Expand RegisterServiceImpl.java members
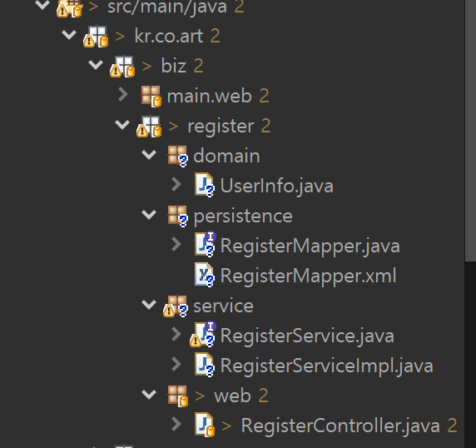This screenshot has height=448, width=476. click(x=176, y=364)
